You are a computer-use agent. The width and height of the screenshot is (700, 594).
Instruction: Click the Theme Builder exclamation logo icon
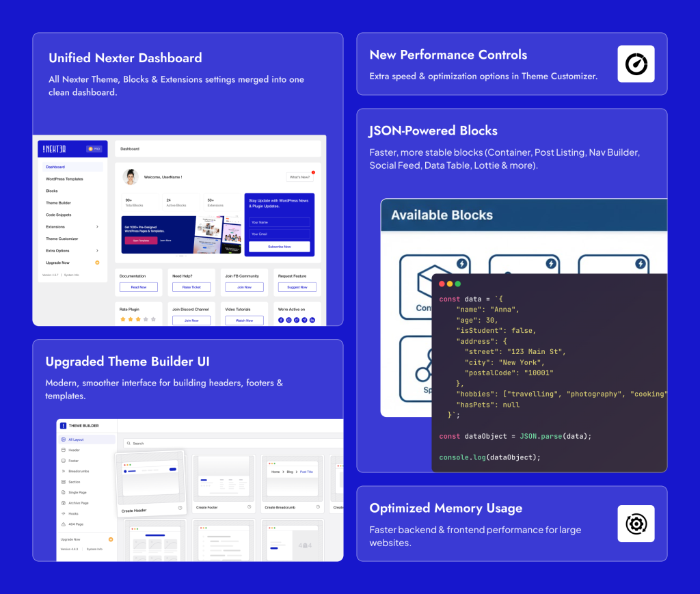coord(63,425)
